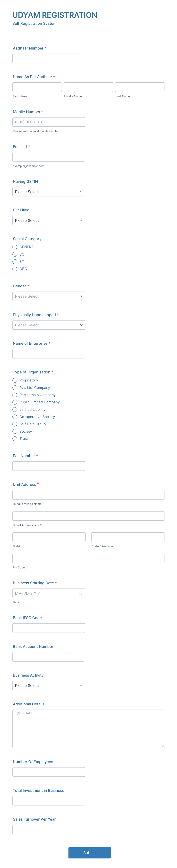Select the Pan Number field
177x868 pixels.
pos(49,466)
